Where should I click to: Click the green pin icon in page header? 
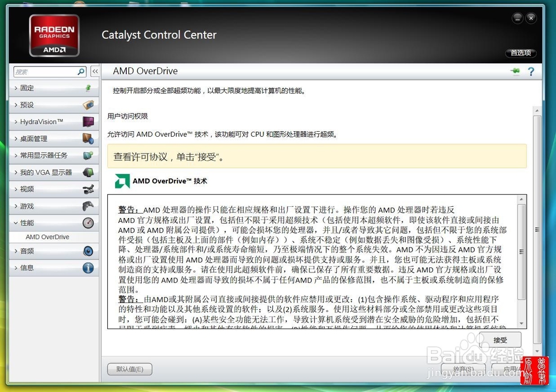[x=515, y=71]
